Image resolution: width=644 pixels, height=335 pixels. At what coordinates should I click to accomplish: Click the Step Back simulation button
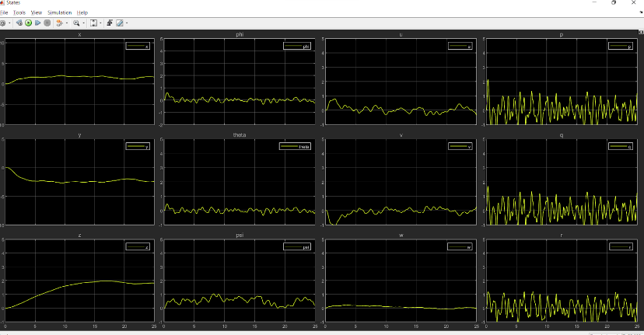pyautogui.click(x=19, y=23)
